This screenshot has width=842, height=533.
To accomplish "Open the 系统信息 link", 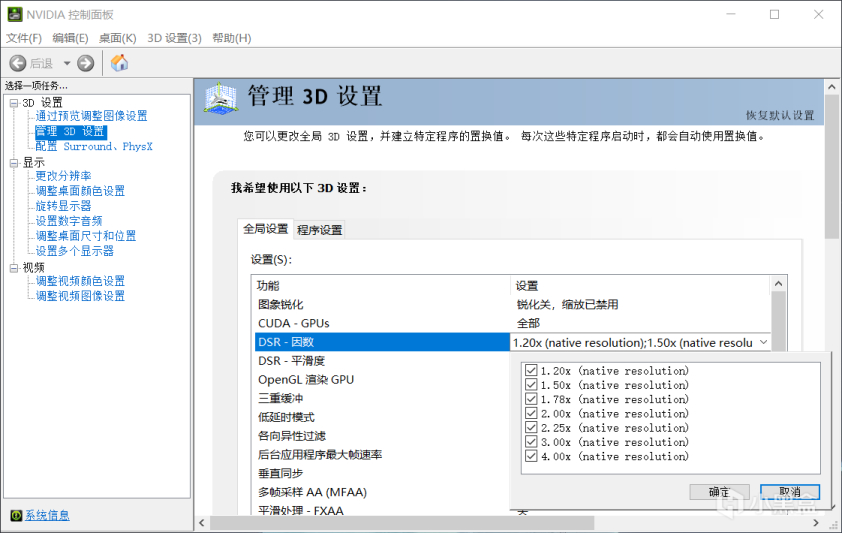I will click(47, 515).
